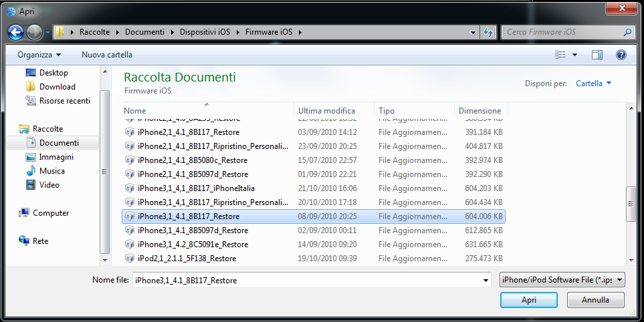Open the address bar history dropdown
Viewport: 644px width, 322px height.
473,33
